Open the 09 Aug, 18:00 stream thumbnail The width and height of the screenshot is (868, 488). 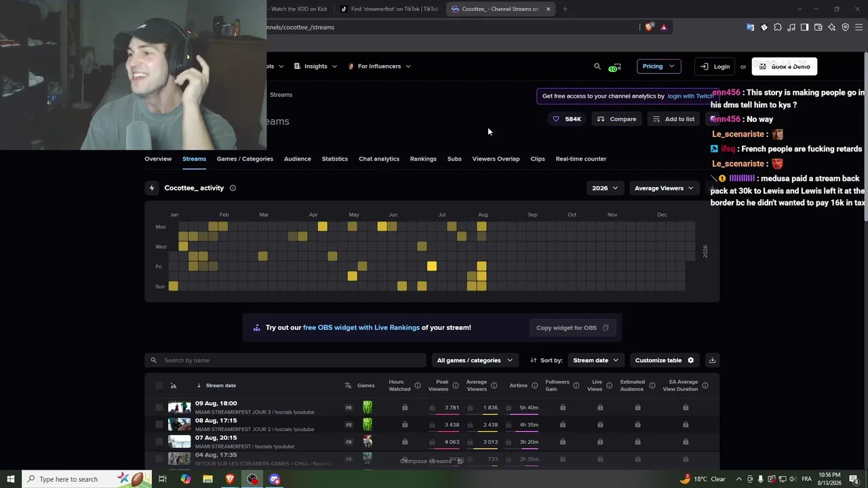coord(180,407)
